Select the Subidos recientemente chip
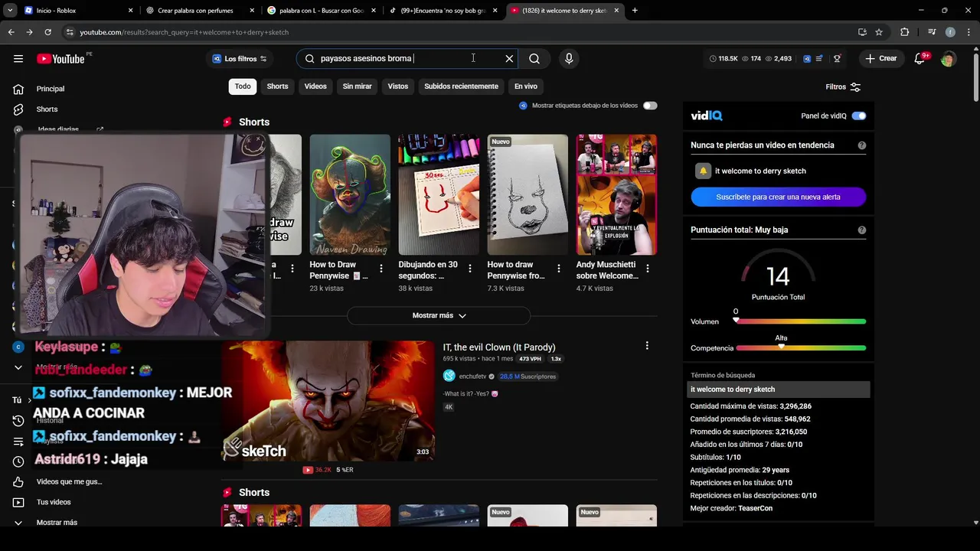The image size is (980, 551). [x=461, y=86]
